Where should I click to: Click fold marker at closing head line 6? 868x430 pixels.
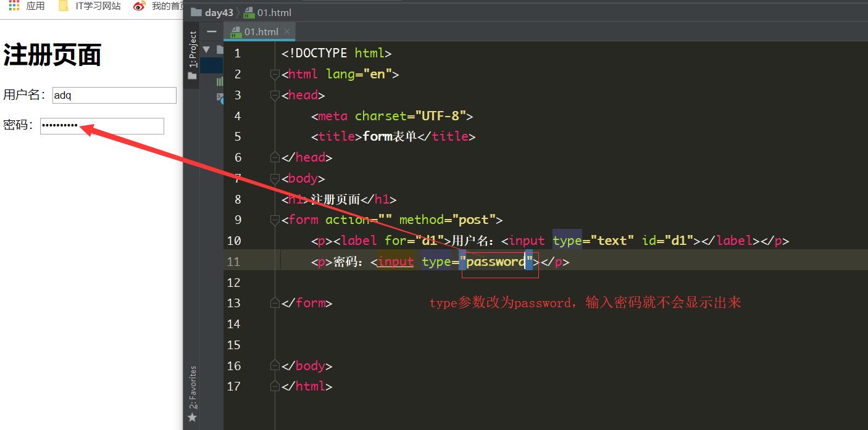(x=275, y=157)
